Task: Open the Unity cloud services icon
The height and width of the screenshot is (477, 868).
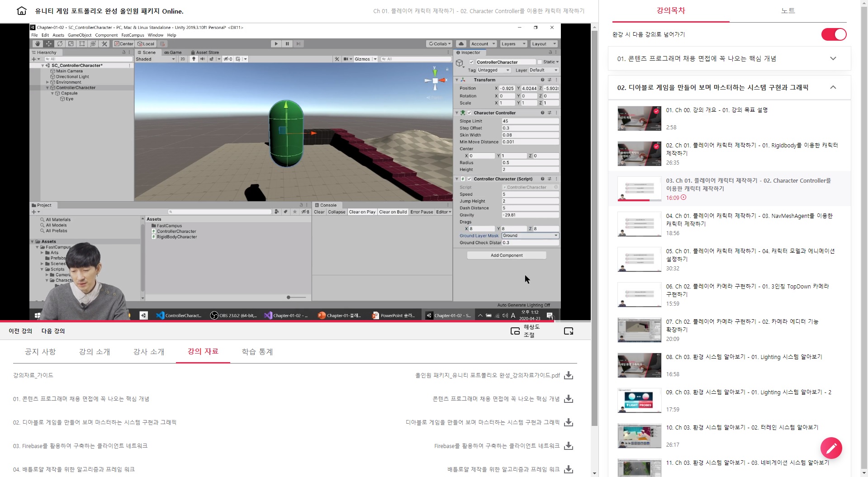Action: 461,44
